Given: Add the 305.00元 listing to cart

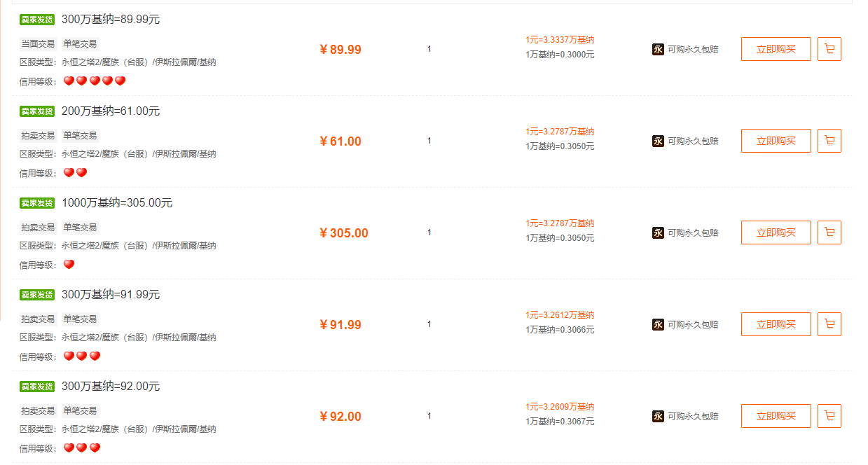Looking at the screenshot, I should [x=829, y=233].
